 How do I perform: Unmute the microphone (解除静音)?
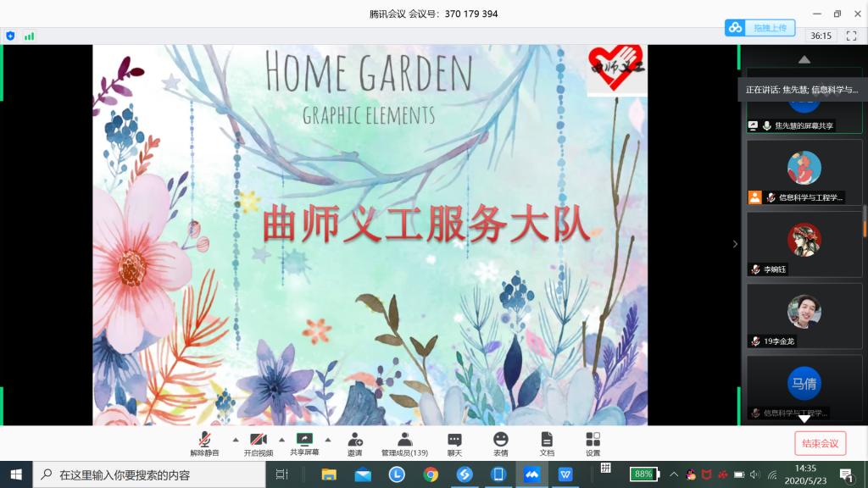(x=203, y=441)
